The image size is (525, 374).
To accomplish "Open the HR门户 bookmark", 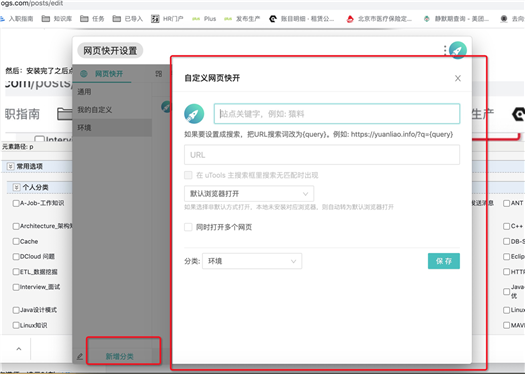I will tap(167, 19).
